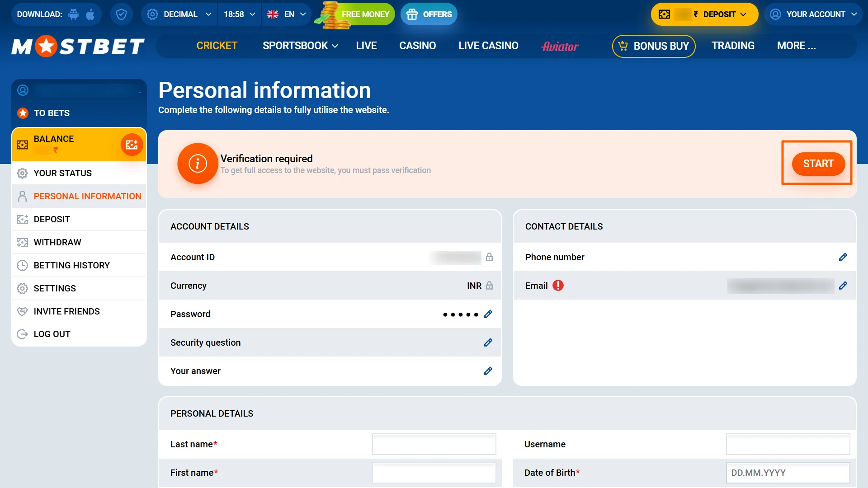Image resolution: width=868 pixels, height=488 pixels.
Task: Click the verification info icon
Action: coord(198,164)
